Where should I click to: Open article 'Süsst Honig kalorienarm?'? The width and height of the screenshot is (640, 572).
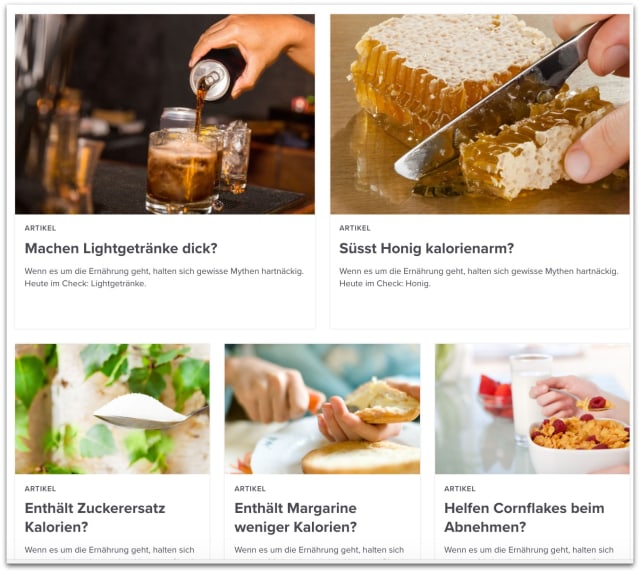point(427,248)
